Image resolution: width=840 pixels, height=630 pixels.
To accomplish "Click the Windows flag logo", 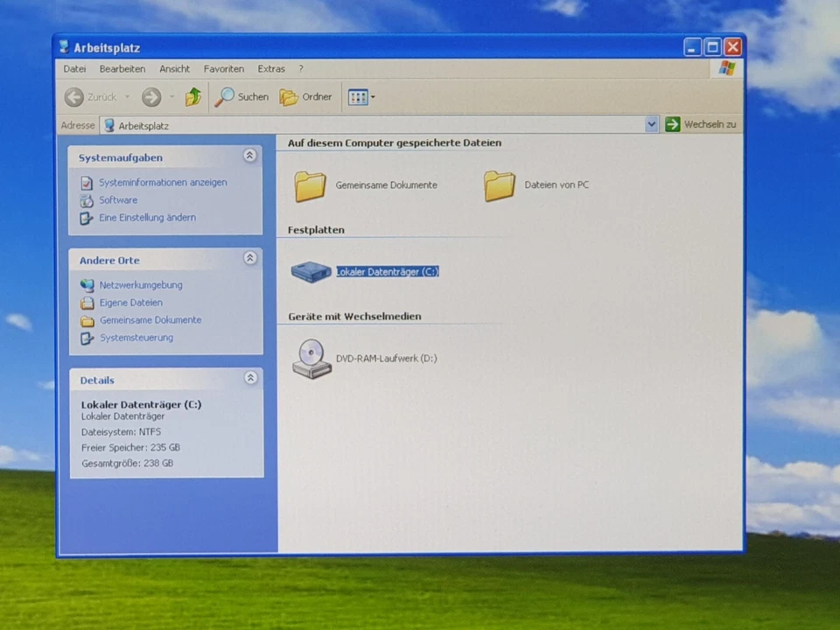I will point(727,68).
